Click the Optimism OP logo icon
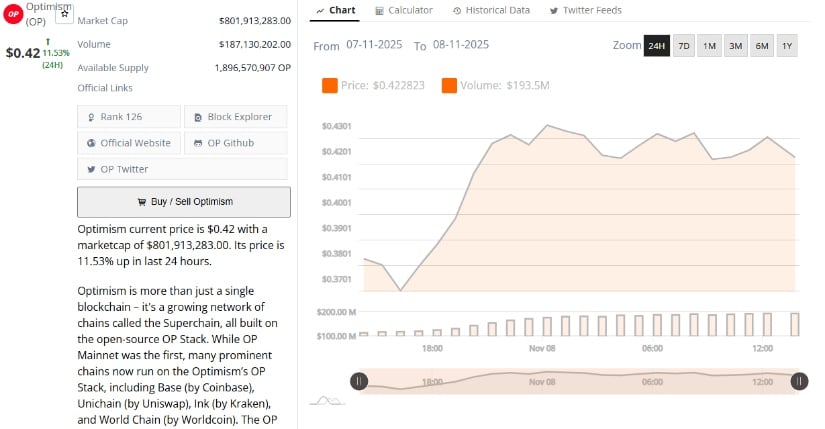Viewport: 825px width, 429px height. click(14, 16)
